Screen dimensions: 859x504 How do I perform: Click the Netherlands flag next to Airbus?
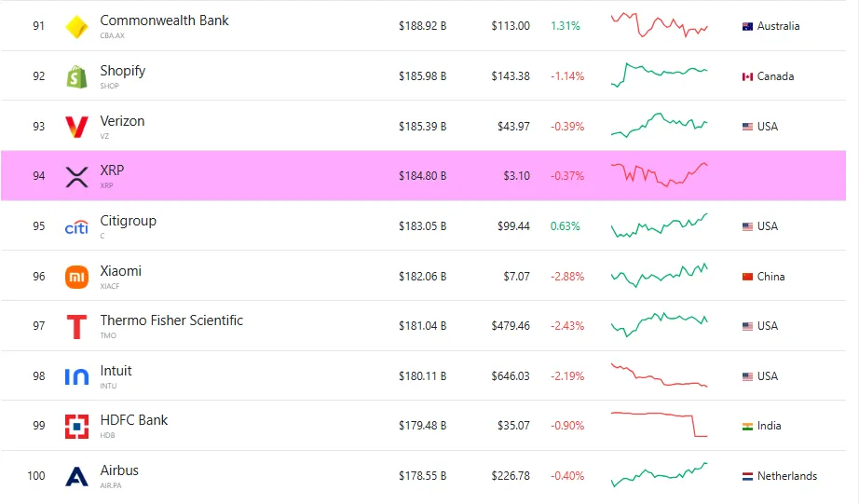tap(747, 476)
